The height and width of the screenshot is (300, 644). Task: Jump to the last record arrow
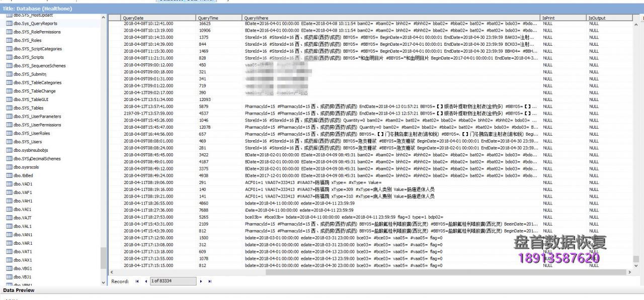click(210, 281)
